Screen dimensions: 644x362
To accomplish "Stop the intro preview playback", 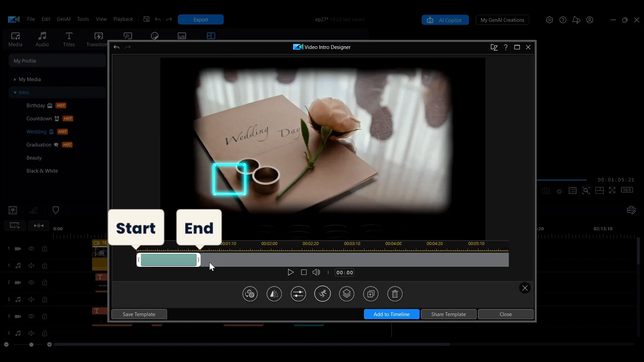I will (304, 272).
